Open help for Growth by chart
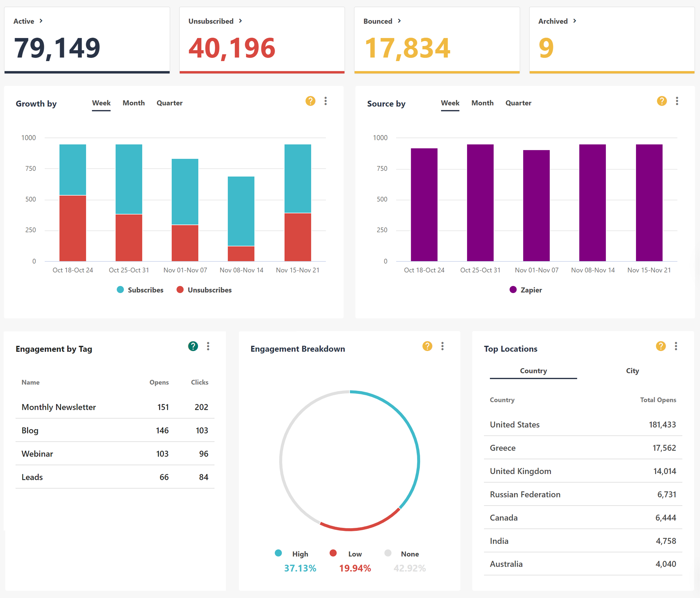This screenshot has height=598, width=700. [310, 101]
